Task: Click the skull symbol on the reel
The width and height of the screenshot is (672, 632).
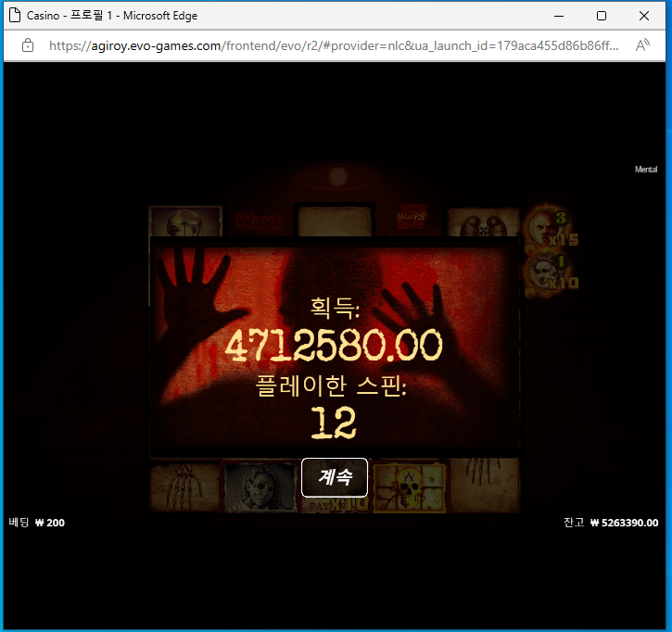Action: 410,487
